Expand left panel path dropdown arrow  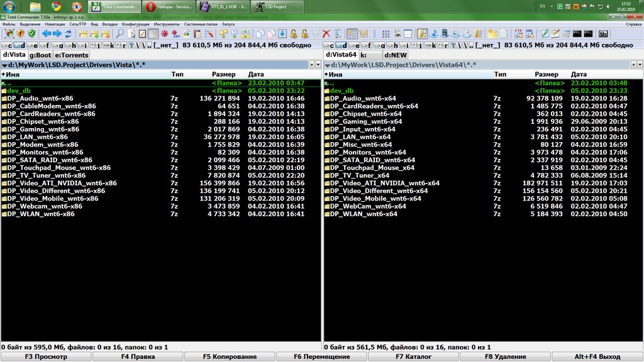pos(311,65)
